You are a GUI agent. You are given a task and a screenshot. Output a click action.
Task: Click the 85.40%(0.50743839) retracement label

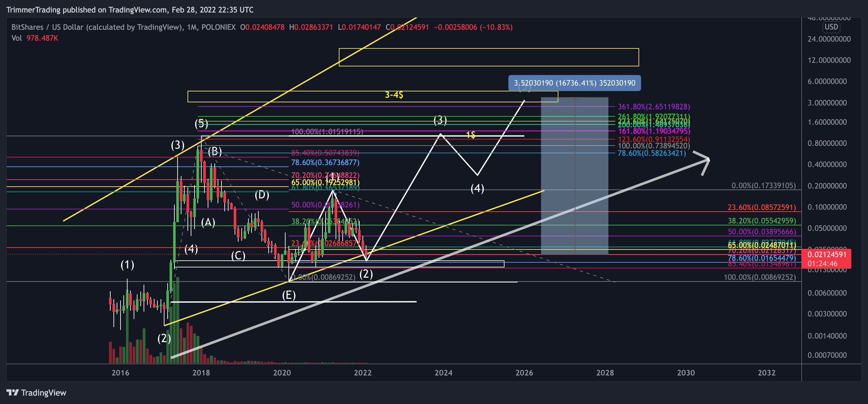click(325, 153)
